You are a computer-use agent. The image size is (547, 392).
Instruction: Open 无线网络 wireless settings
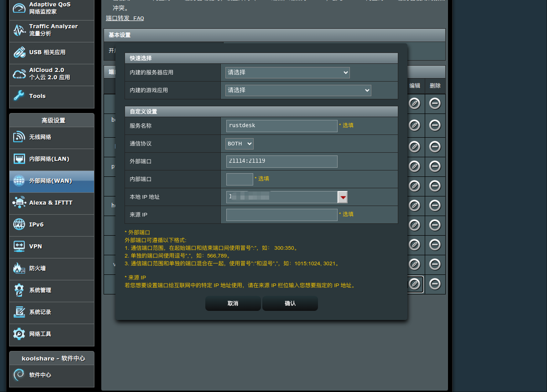[52, 137]
